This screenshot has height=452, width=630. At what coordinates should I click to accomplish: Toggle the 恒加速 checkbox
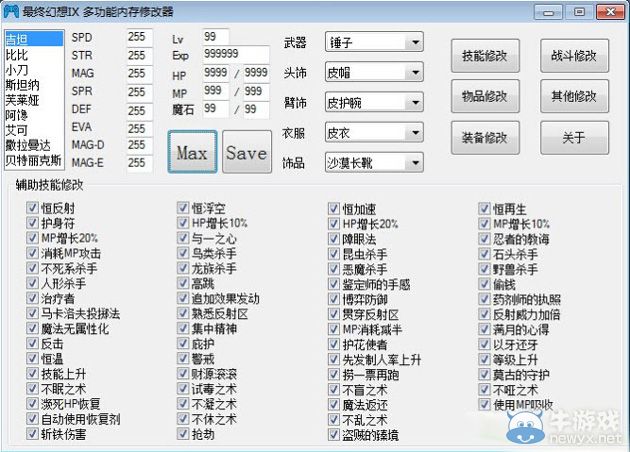(x=333, y=209)
